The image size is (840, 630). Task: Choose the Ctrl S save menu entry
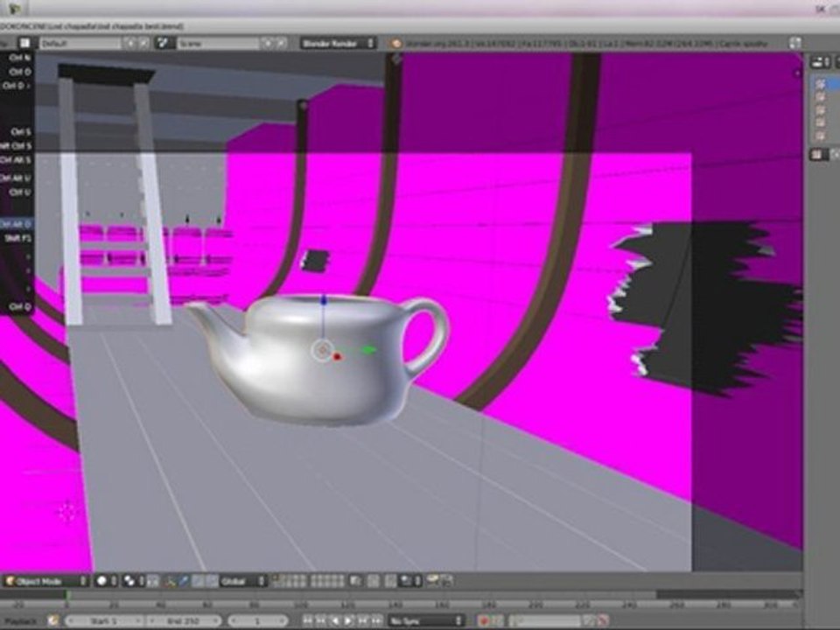[x=17, y=131]
